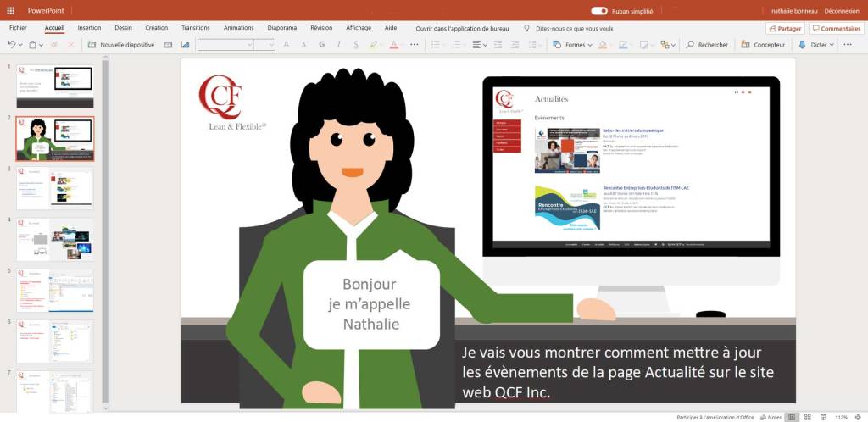The image size is (868, 422).
Task: Toggle the Ruban simplifié switch
Action: (x=599, y=10)
